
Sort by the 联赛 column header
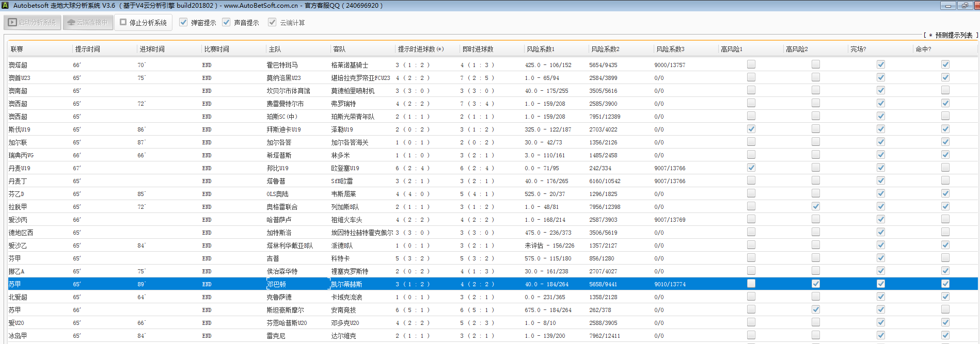(17, 49)
